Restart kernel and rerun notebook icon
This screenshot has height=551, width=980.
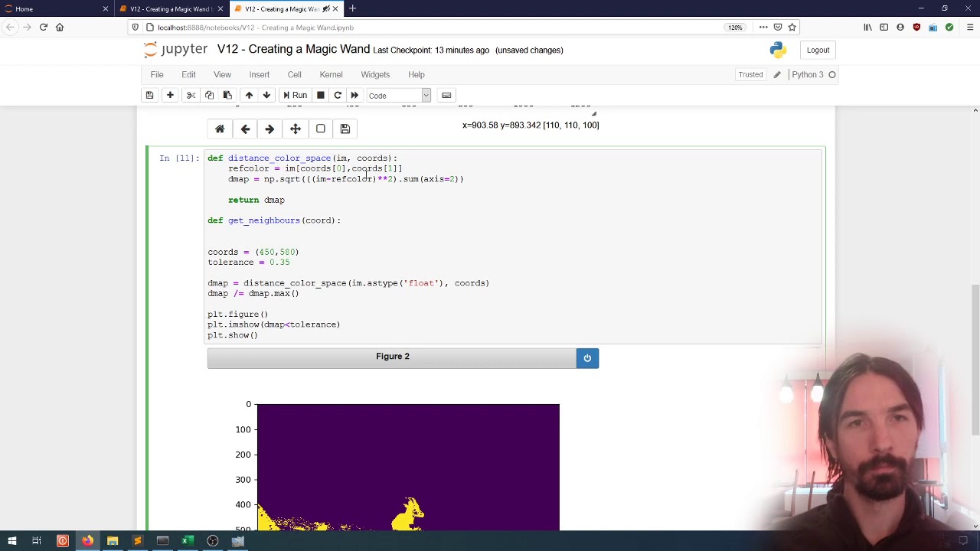pyautogui.click(x=354, y=95)
